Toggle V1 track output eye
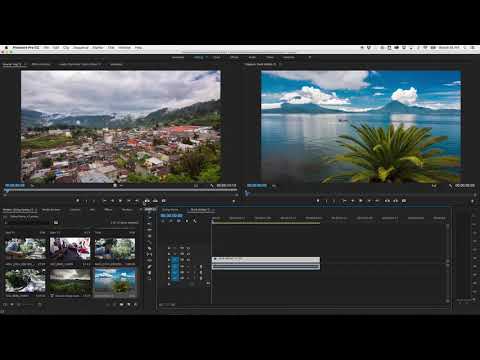The width and height of the screenshot is (480, 360). [x=189, y=260]
